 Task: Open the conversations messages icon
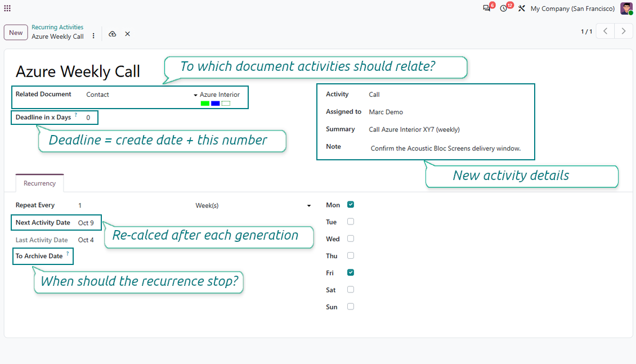point(487,8)
